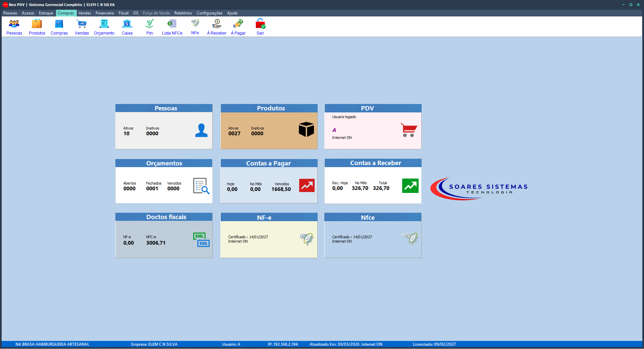Open the Compras menu in the menu bar

click(x=66, y=13)
